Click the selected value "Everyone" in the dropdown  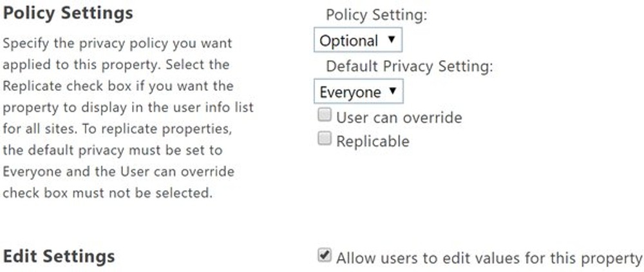[x=350, y=92]
